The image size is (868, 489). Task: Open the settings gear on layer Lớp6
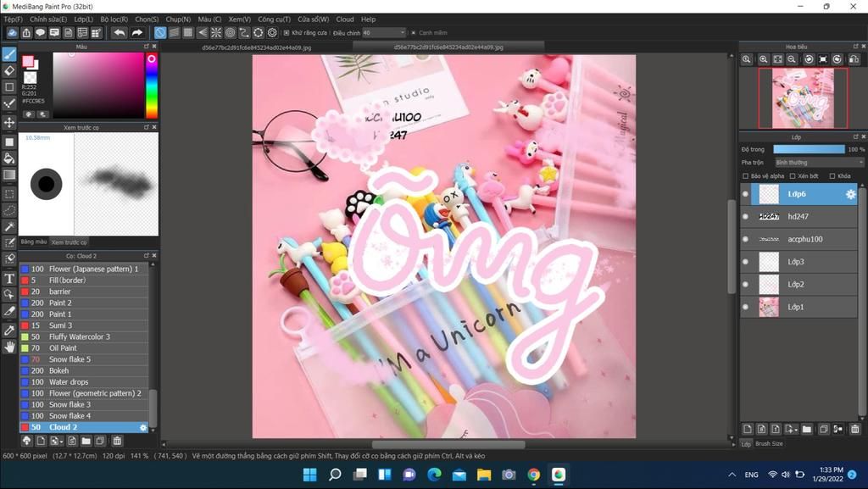[x=851, y=194]
